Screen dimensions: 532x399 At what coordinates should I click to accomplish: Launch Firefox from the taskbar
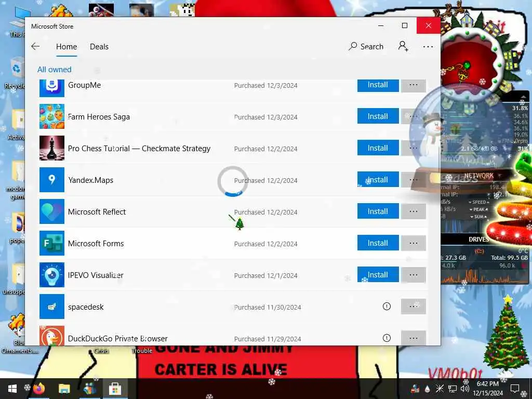point(39,389)
